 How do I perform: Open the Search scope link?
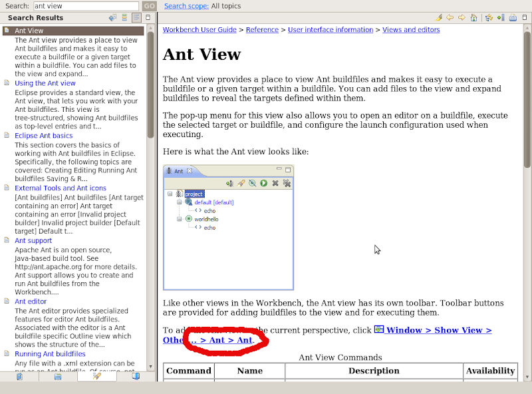click(186, 6)
